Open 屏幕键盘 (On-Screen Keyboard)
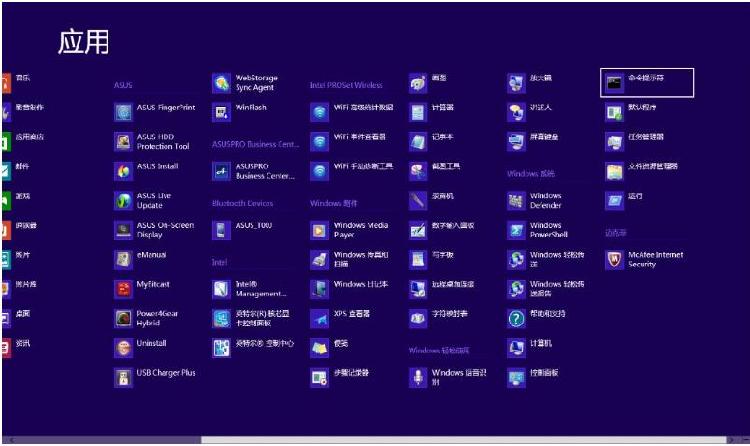Screen dimensions: 750x446 coord(533,142)
